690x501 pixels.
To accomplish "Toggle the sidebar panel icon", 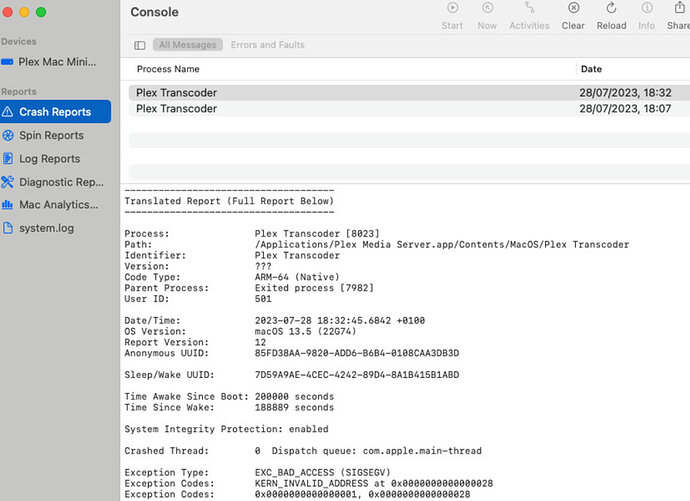I will (x=139, y=45).
